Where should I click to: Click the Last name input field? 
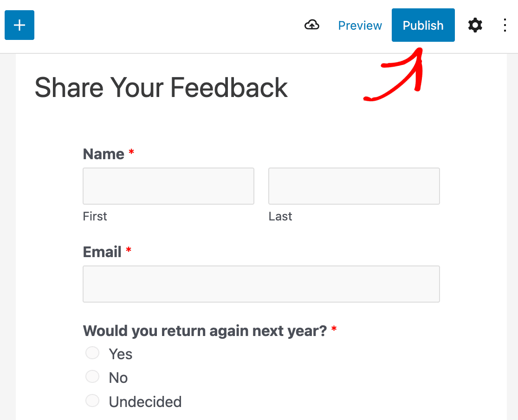click(354, 186)
